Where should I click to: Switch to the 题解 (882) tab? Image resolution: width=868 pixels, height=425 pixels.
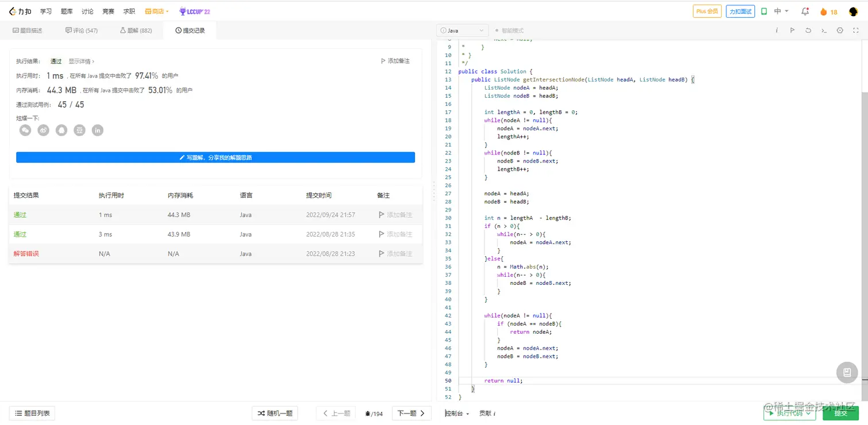(x=136, y=30)
